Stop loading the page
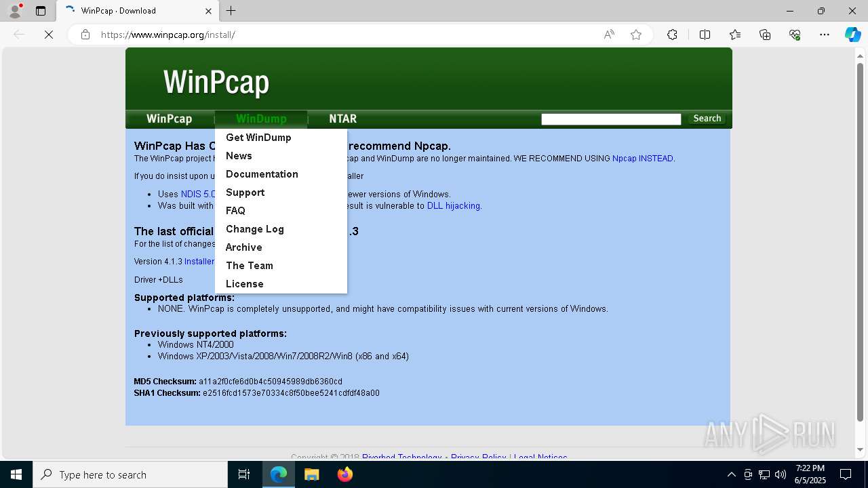The image size is (868, 488). pos(49,35)
